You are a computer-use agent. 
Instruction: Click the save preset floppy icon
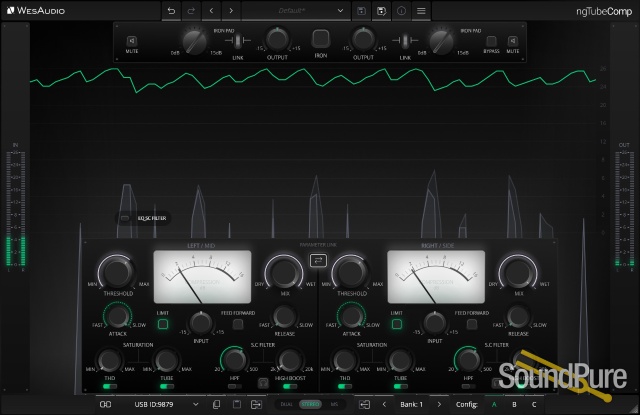pos(361,11)
